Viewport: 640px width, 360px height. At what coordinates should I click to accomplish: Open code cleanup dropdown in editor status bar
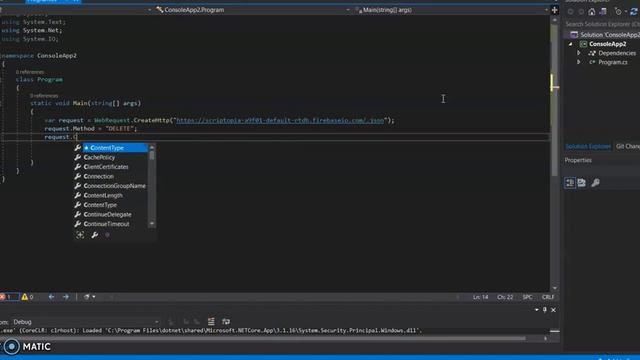pos(89,297)
